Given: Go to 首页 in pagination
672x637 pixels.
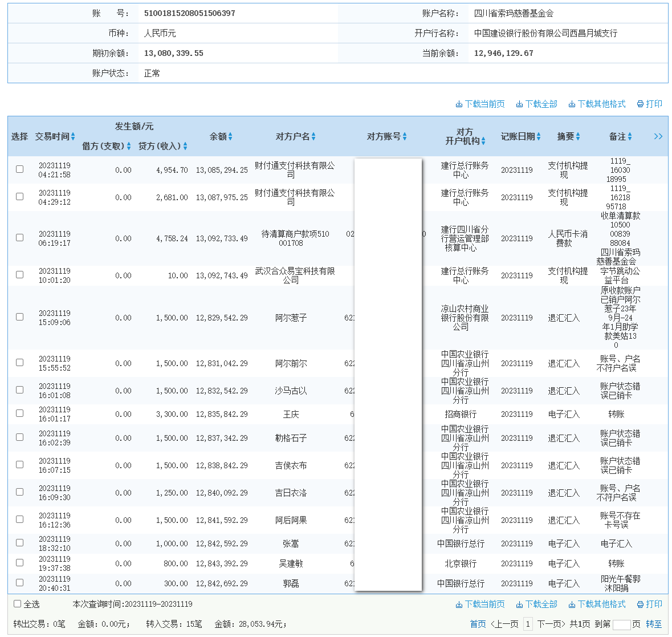Looking at the screenshot, I should coord(478,624).
